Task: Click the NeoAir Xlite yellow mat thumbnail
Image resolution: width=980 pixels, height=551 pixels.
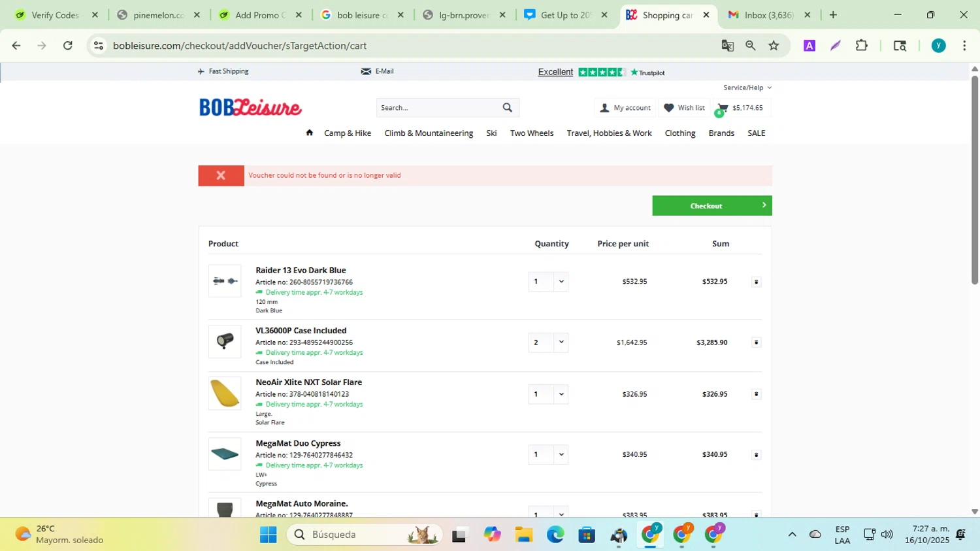Action: (225, 393)
